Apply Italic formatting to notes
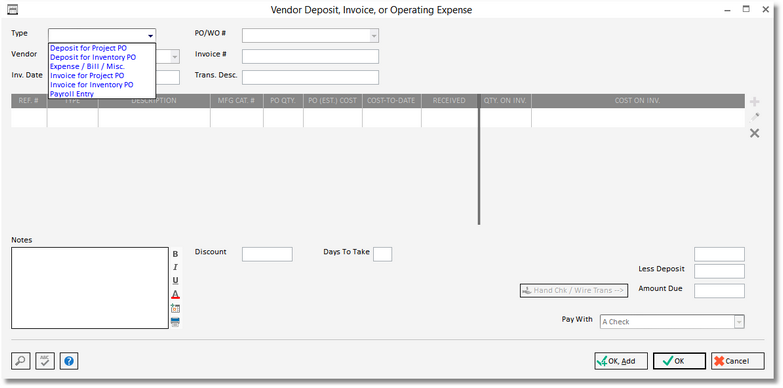The image size is (783, 388). (x=175, y=268)
